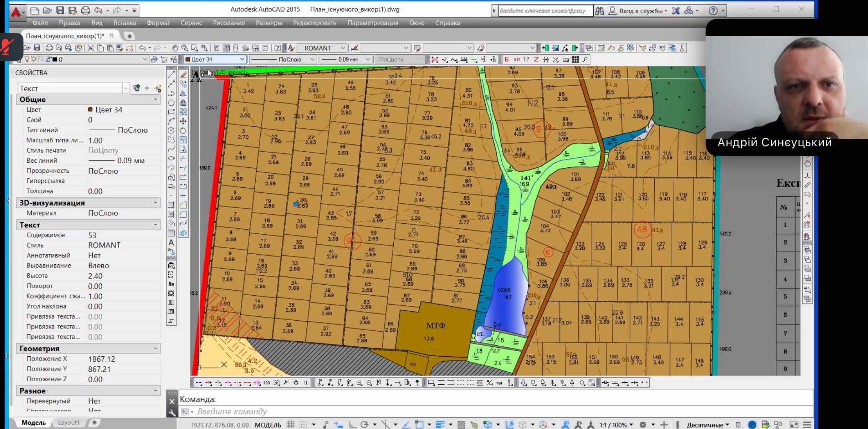Toggle ortho mode in status bar
This screenshot has height=429, width=868.
coord(352,425)
